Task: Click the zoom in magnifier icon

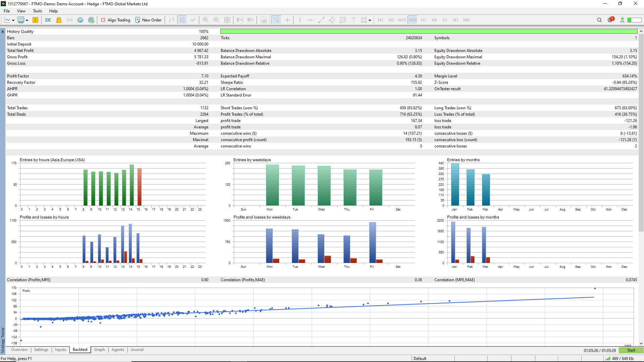Action: [206, 20]
